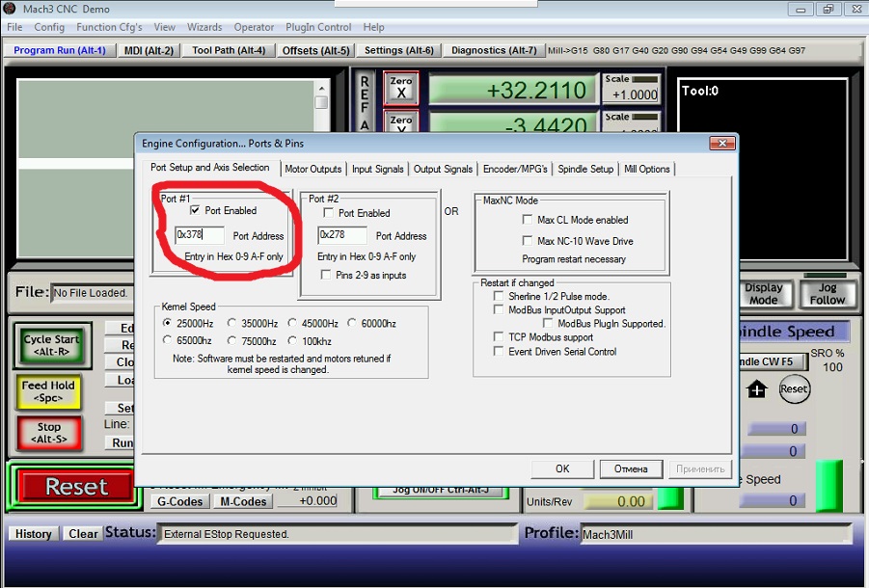Click the Cycle Start button
This screenshot has width=869, height=588.
52,345
